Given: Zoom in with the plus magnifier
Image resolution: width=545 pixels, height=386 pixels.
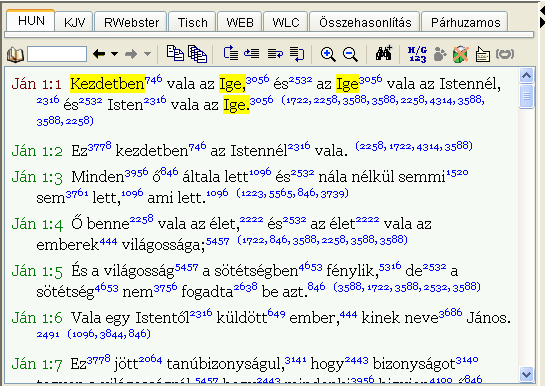Looking at the screenshot, I should click(x=328, y=54).
